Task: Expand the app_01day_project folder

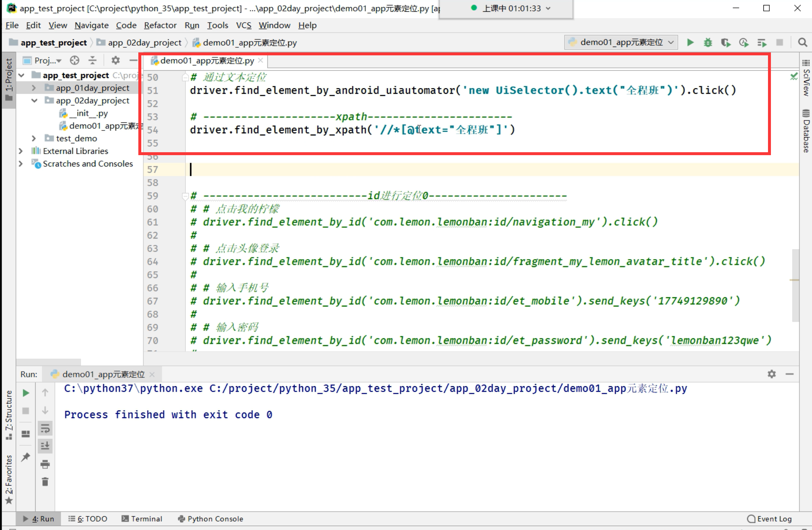Action: pyautogui.click(x=34, y=88)
